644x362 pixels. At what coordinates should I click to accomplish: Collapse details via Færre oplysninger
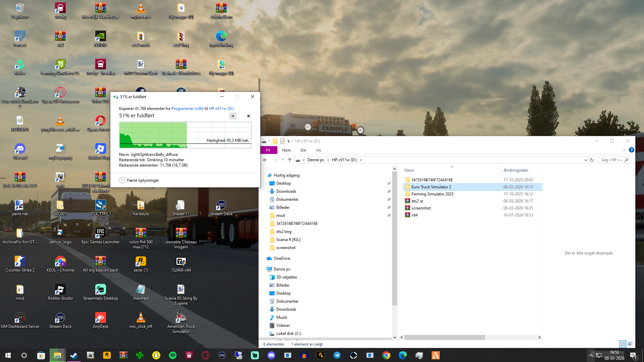(x=139, y=180)
